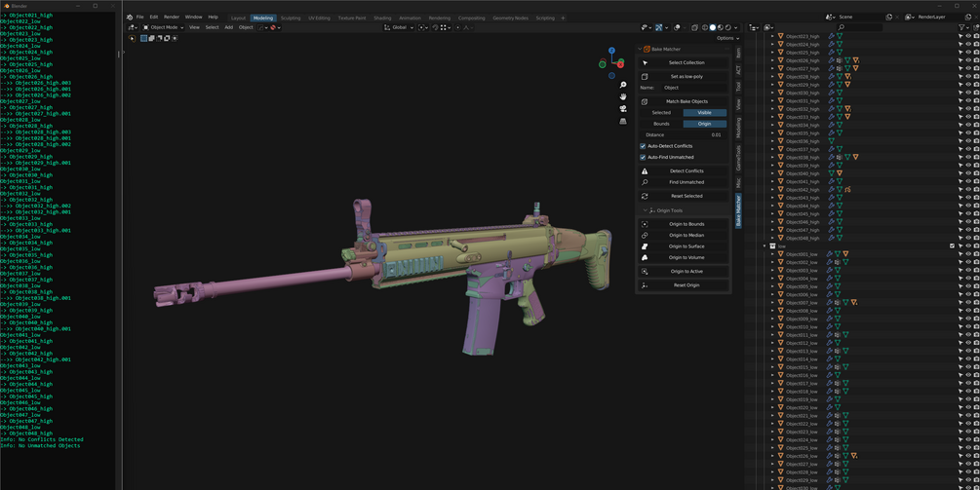Image resolution: width=980 pixels, height=490 pixels.
Task: Uncheck Auto-Detect Conflicts checkbox
Action: [643, 146]
